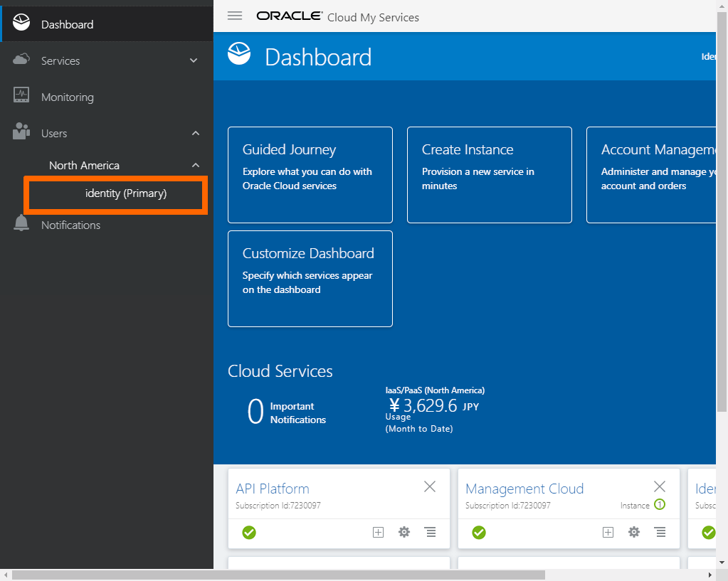This screenshot has width=728, height=581.
Task: Open the Customize Dashboard tile
Action: click(x=310, y=279)
